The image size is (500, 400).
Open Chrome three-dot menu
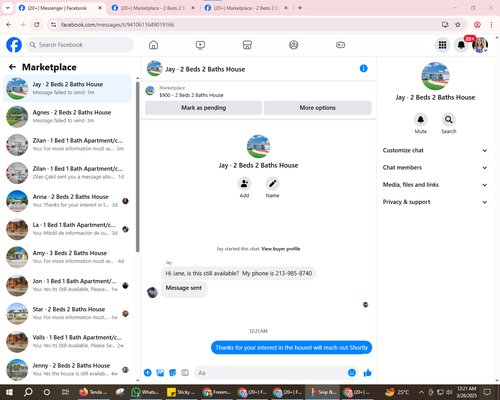[x=491, y=24]
